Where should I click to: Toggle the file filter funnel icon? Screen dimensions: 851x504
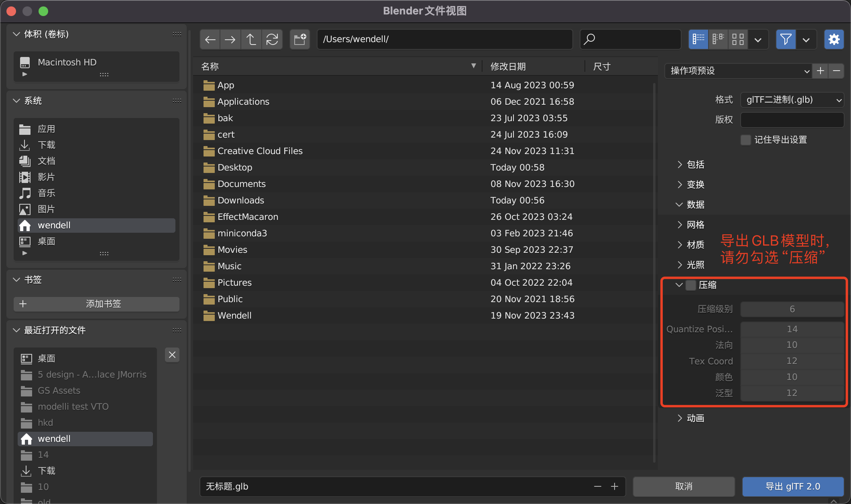[786, 39]
